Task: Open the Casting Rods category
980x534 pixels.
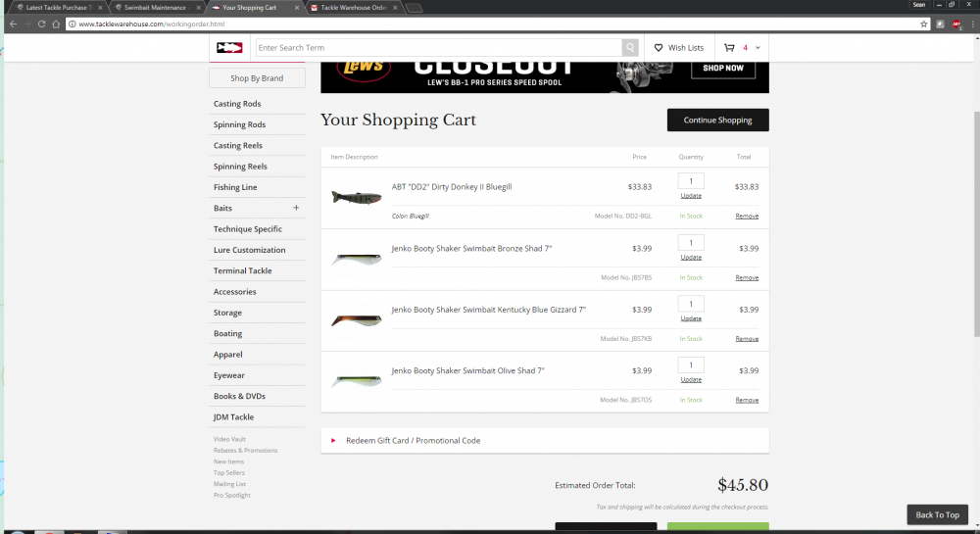Action: [x=237, y=104]
